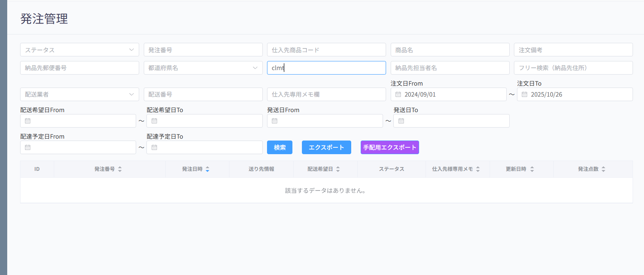Screen dimensions: 644x275
Task: Click the エクスポート button
Action: (326, 147)
